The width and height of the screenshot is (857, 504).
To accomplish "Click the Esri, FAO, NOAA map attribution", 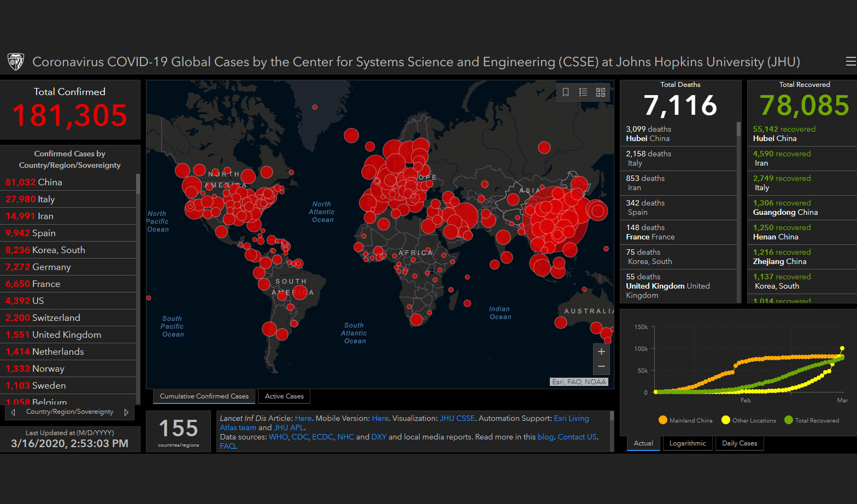I will 579,382.
